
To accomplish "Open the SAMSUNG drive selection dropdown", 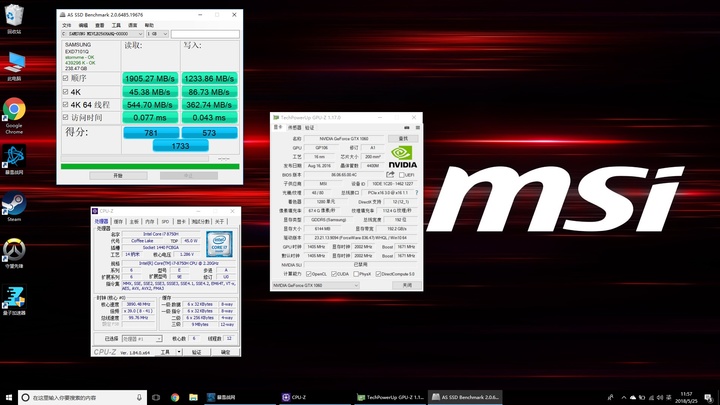I will 102,34.
